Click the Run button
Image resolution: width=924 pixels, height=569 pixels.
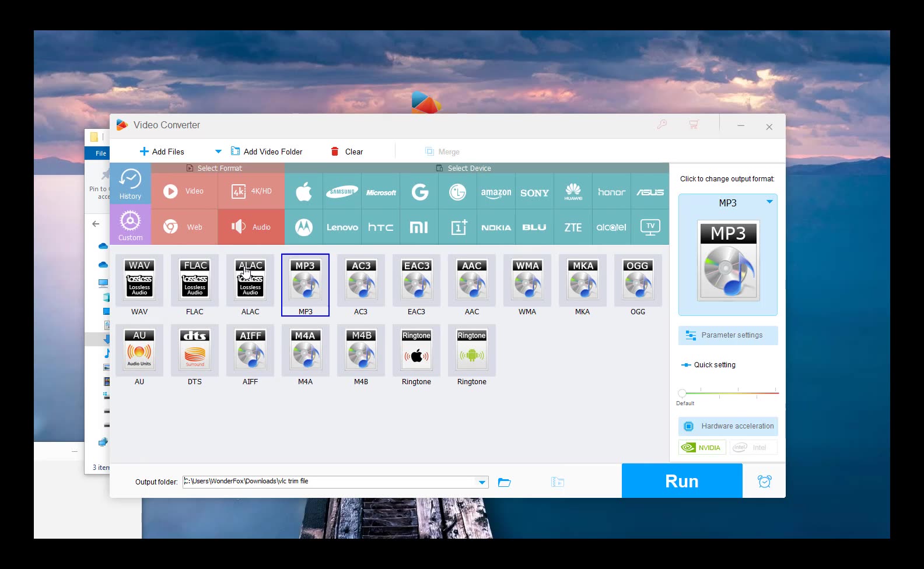tap(682, 481)
